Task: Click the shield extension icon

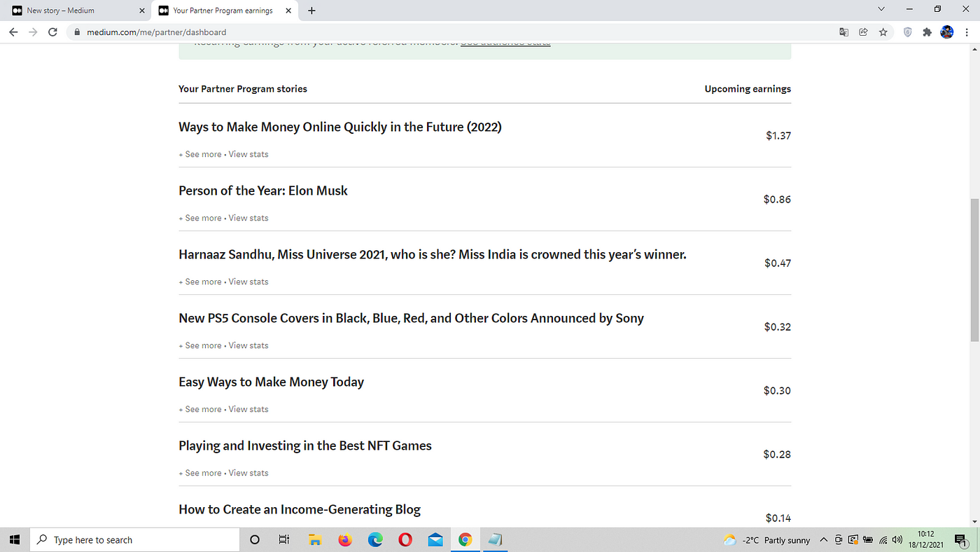Action: (x=908, y=32)
